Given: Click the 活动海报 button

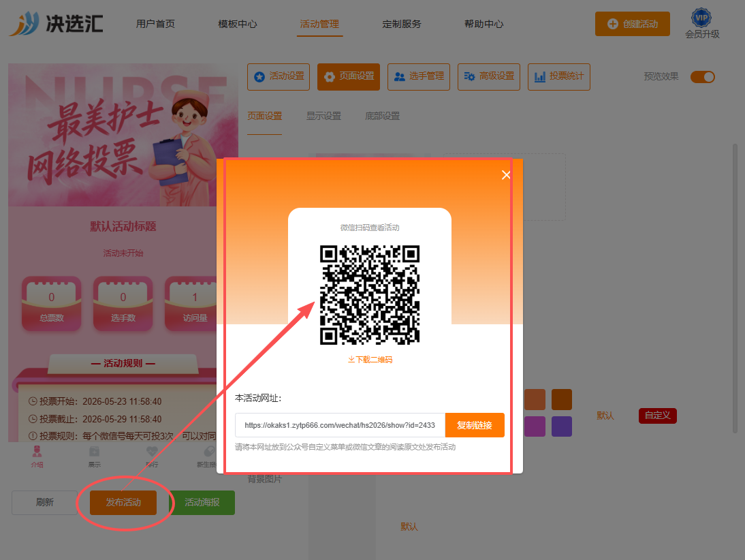Looking at the screenshot, I should coord(202,503).
